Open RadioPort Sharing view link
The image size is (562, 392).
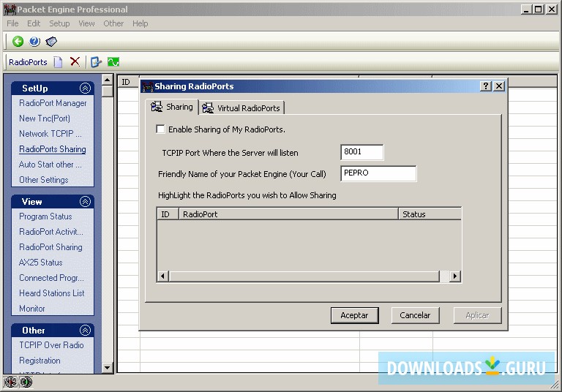(50, 247)
